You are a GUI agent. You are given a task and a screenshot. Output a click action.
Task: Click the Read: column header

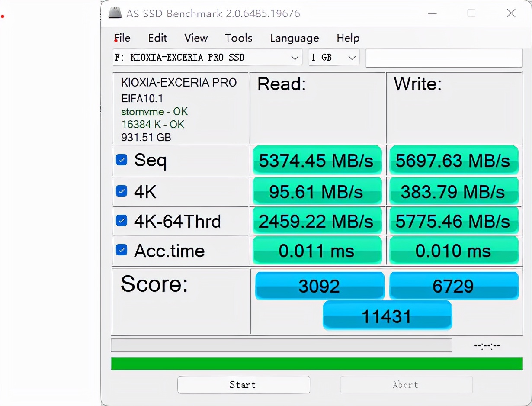pos(282,84)
